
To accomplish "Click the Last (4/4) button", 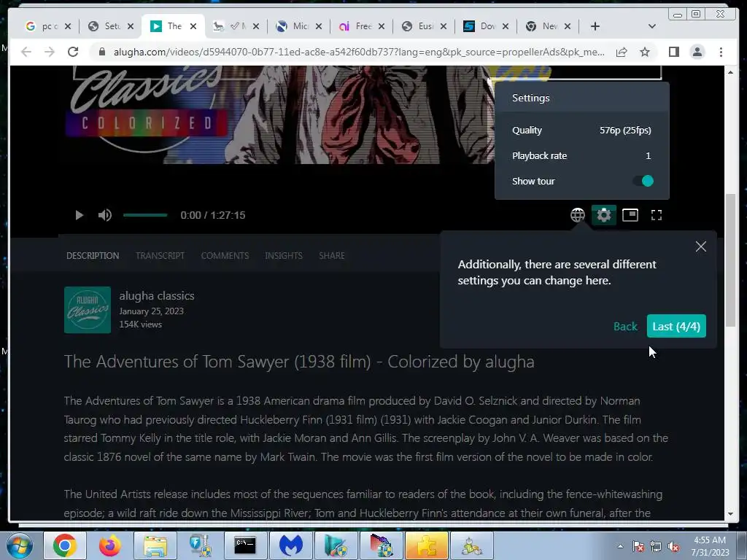I will pos(676,326).
